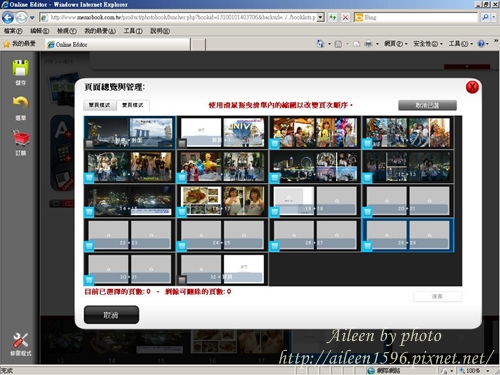The height and width of the screenshot is (375, 500).
Task: Click trash icon on pages 22-23 spread
Action: pos(89,246)
